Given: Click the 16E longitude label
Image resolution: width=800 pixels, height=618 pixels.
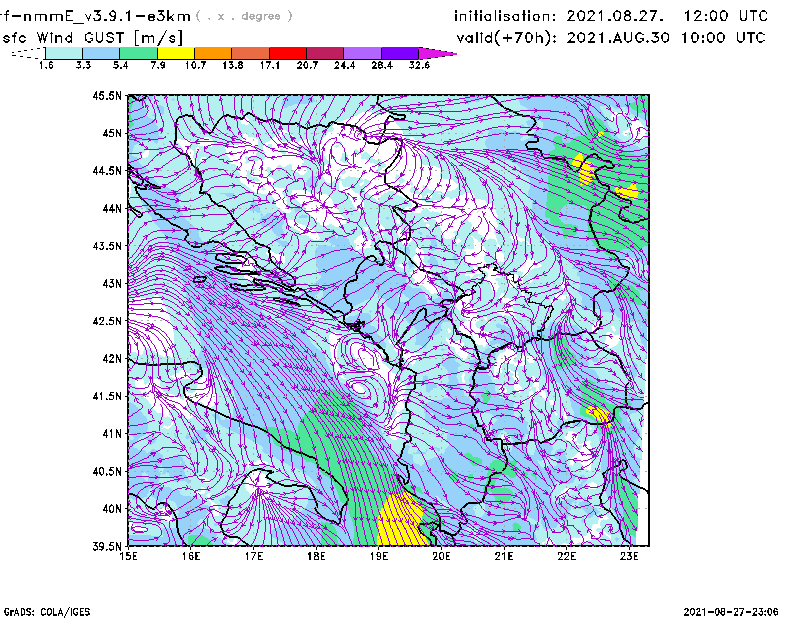Looking at the screenshot, I should tap(191, 556).
